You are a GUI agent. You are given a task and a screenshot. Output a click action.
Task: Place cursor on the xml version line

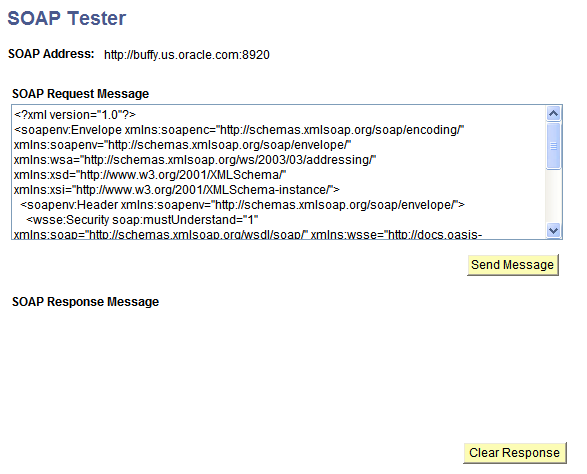pos(75,115)
